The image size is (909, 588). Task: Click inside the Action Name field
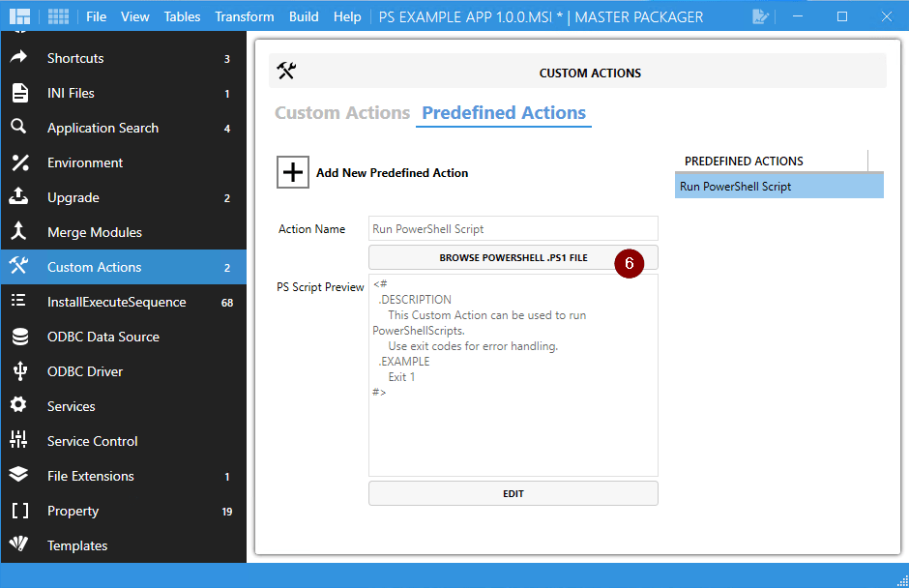coord(513,228)
